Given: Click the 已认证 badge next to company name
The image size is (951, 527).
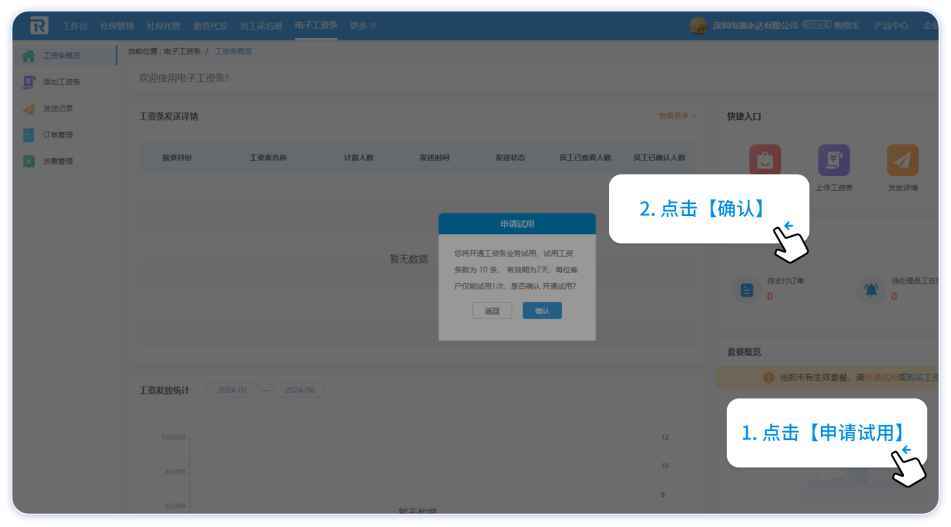Looking at the screenshot, I should click(816, 25).
